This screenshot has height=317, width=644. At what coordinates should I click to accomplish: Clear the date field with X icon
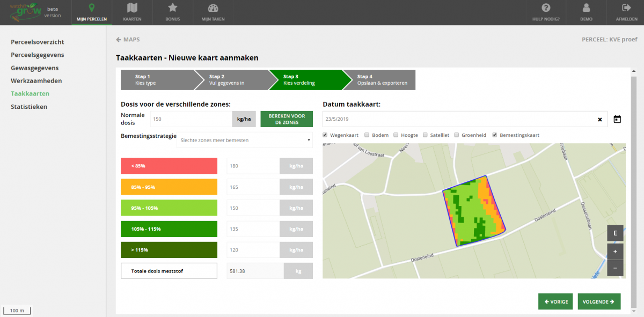tap(600, 119)
